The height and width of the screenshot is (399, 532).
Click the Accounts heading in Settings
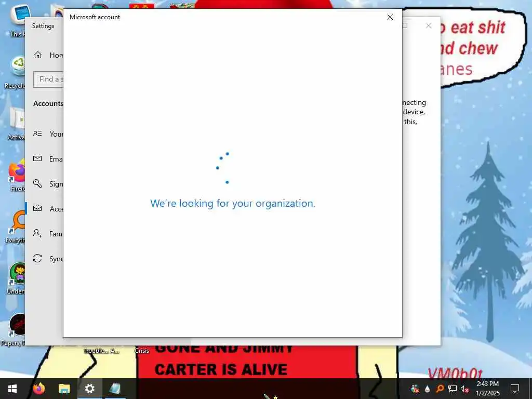(x=48, y=103)
